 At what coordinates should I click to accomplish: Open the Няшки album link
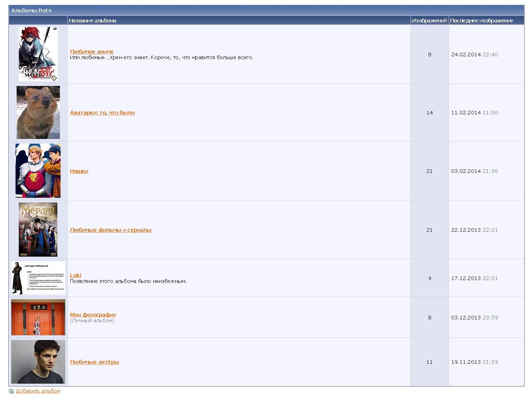coord(79,171)
